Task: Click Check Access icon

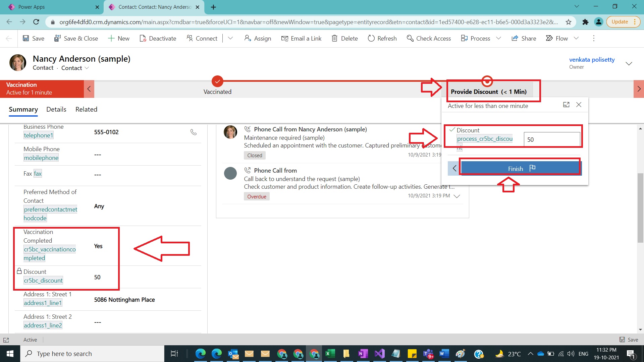Action: click(x=410, y=38)
